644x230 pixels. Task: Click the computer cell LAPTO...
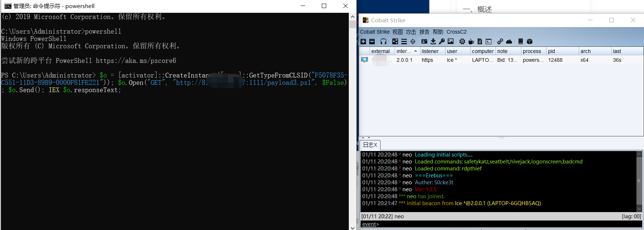[482, 60]
